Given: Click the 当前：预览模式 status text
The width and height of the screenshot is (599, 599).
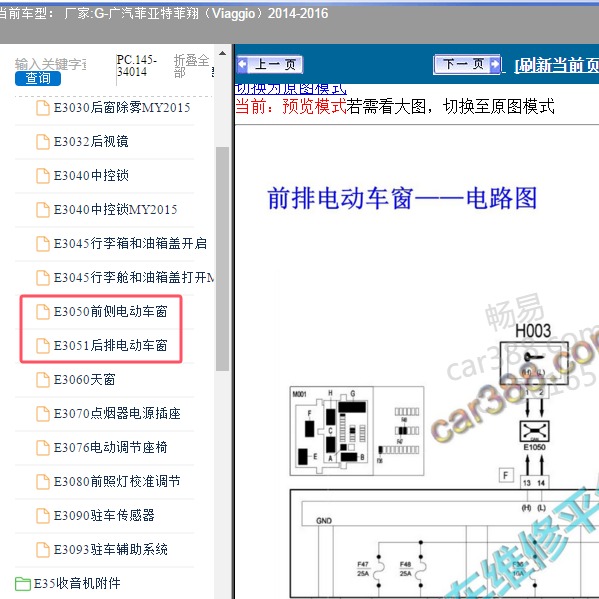Looking at the screenshot, I should pos(290,106).
